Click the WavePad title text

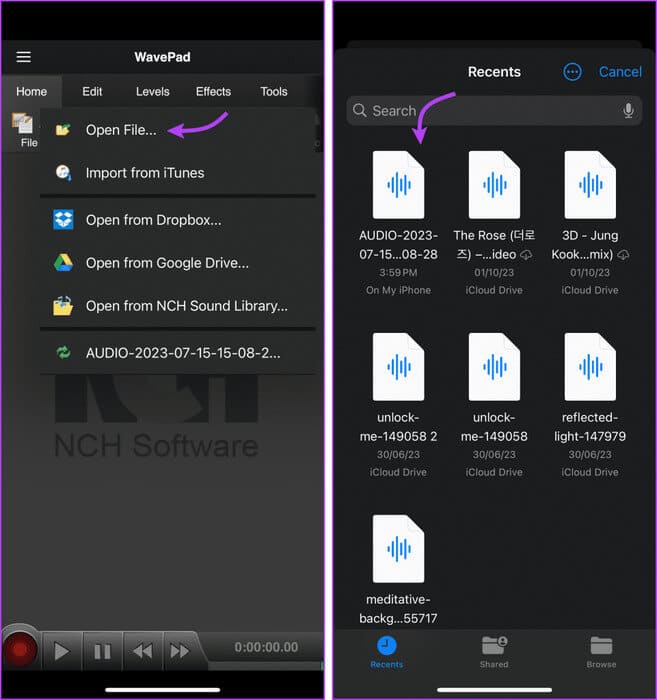tap(162, 57)
